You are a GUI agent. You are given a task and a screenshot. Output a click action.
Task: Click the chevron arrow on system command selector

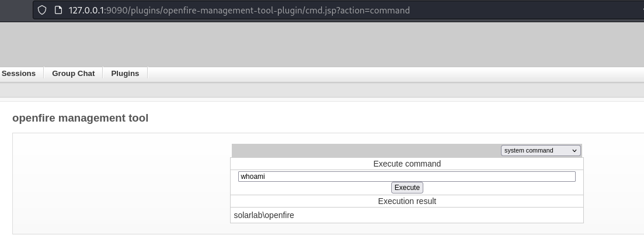click(575, 151)
